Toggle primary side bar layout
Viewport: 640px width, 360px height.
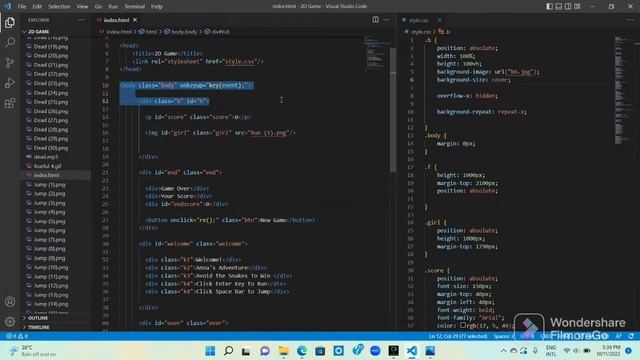(x=549, y=6)
